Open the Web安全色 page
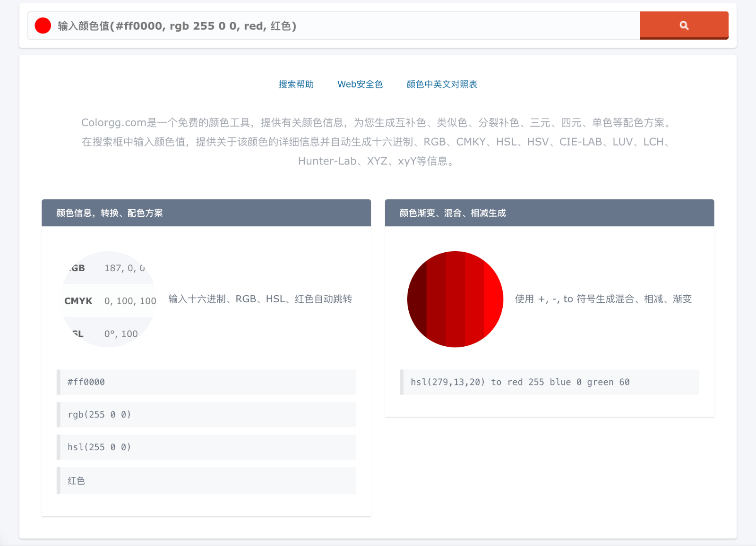756x546 pixels. click(360, 84)
